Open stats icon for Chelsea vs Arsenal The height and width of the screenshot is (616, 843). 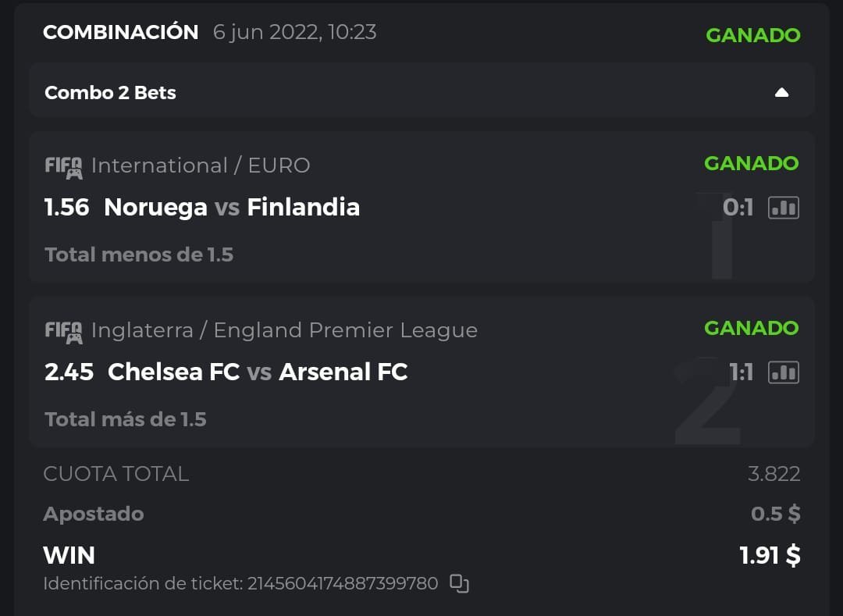click(x=783, y=372)
